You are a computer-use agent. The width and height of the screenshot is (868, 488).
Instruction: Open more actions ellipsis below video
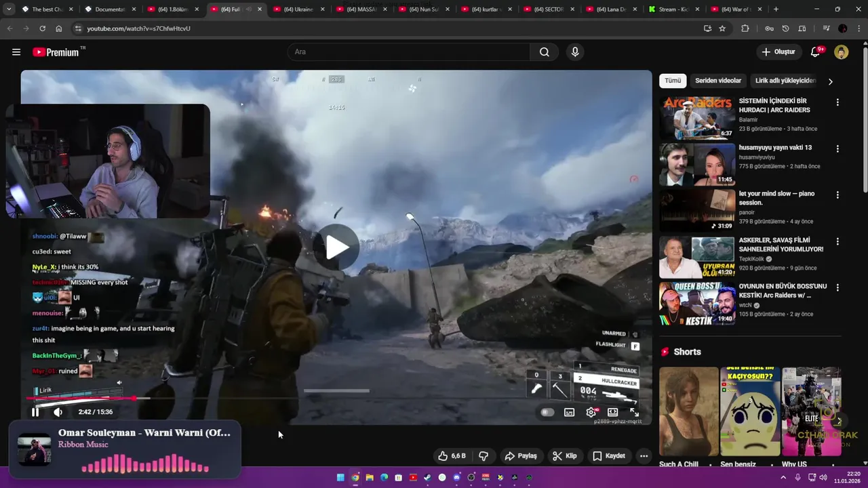pyautogui.click(x=644, y=456)
